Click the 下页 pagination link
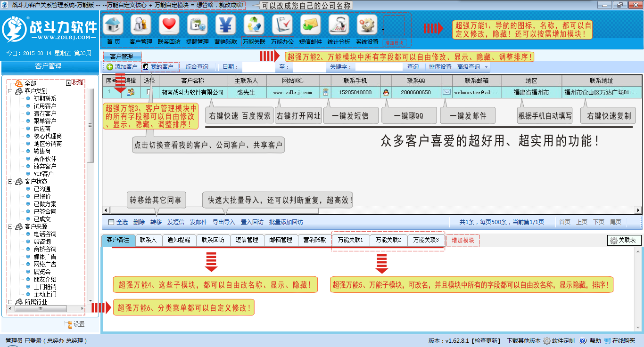The image size is (644, 347). [x=599, y=222]
